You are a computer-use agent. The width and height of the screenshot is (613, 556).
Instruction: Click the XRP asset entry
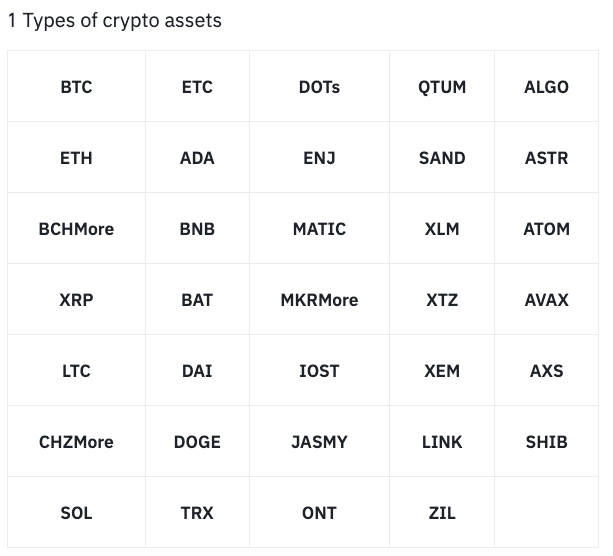tap(76, 300)
